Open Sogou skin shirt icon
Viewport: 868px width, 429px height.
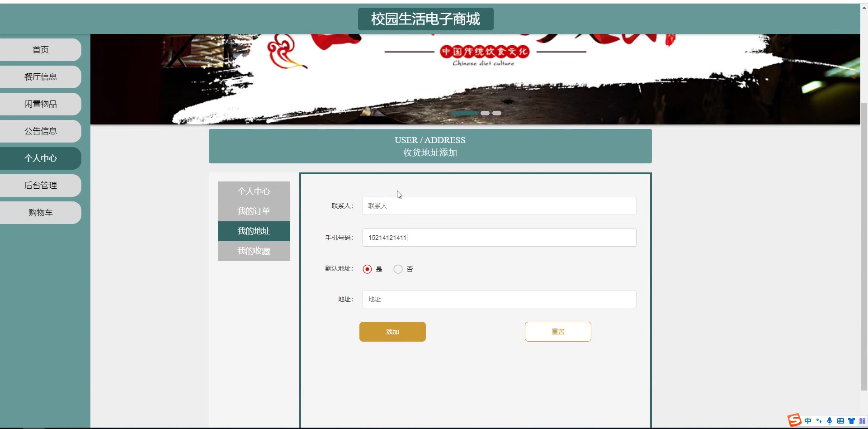pos(851,421)
